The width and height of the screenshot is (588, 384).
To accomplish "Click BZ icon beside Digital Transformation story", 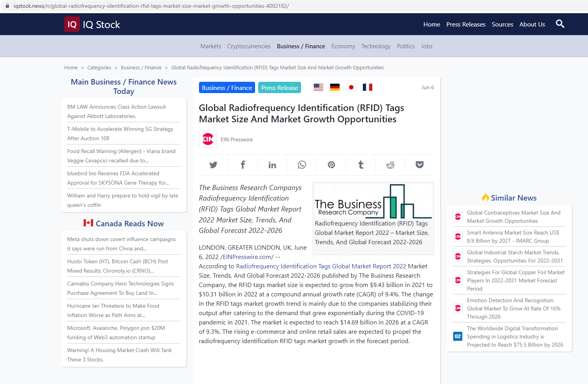I will [458, 336].
